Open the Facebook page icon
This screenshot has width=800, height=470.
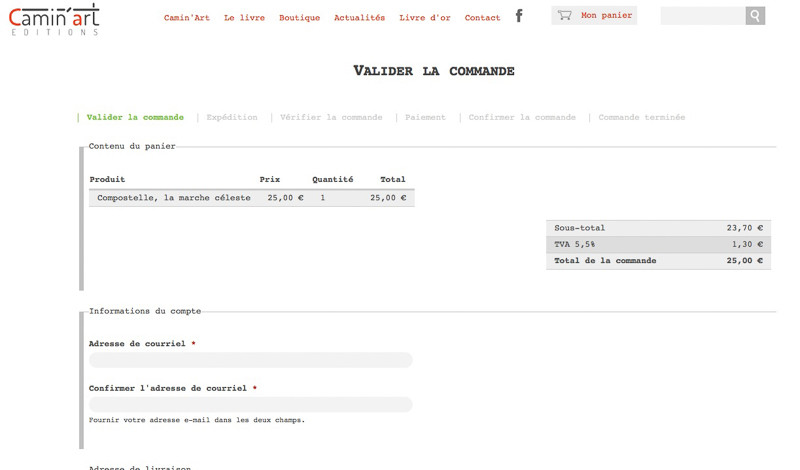tap(519, 16)
